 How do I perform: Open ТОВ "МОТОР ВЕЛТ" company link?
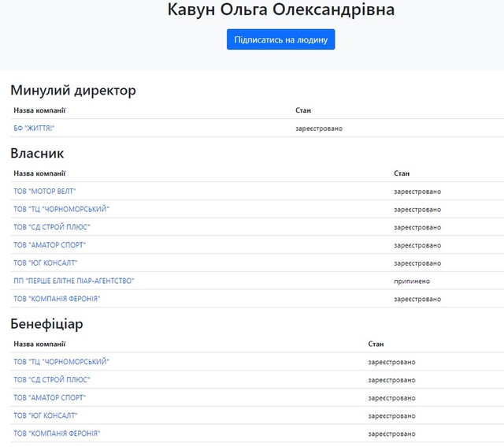(45, 191)
